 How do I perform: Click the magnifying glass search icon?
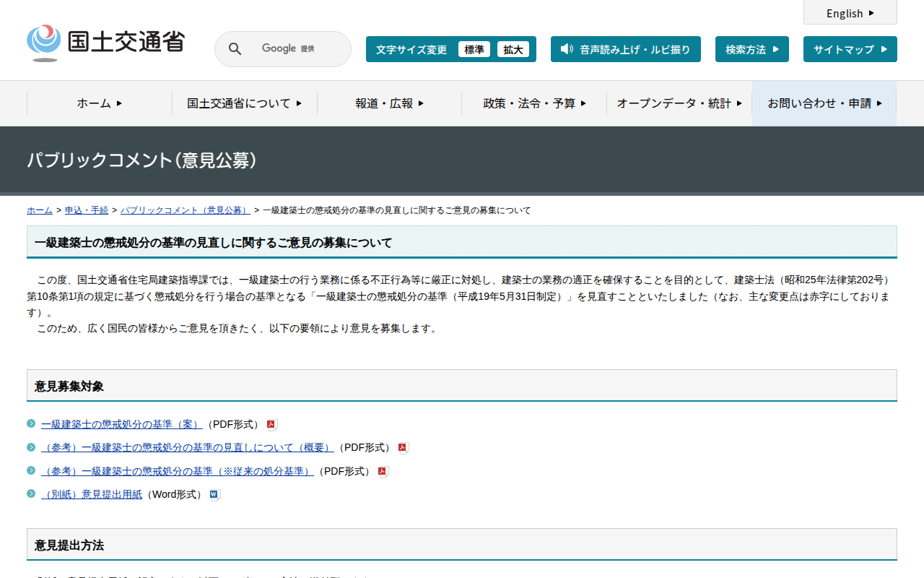point(235,48)
